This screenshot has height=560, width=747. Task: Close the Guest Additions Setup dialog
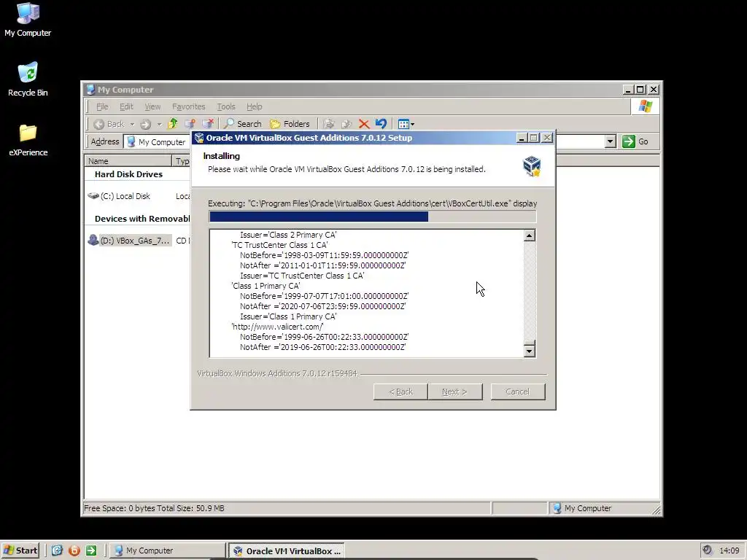pyautogui.click(x=547, y=138)
